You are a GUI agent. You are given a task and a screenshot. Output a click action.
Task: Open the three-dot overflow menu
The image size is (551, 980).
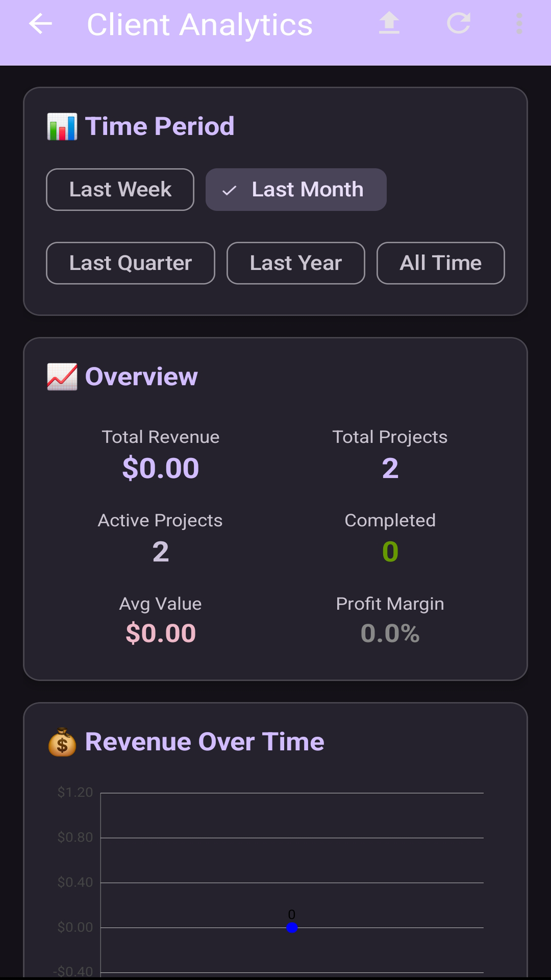(x=519, y=24)
